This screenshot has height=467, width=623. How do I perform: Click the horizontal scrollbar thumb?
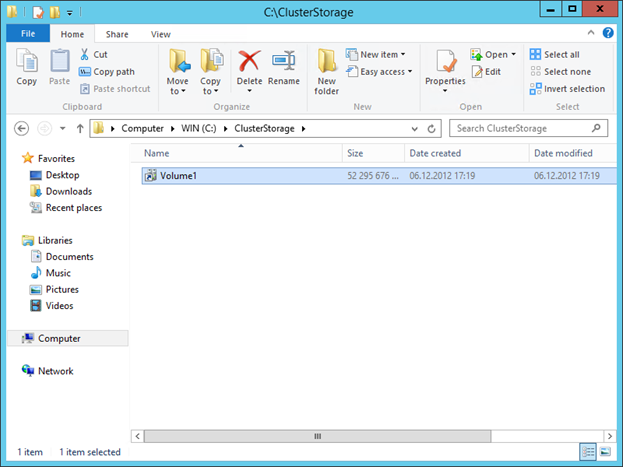[317, 436]
